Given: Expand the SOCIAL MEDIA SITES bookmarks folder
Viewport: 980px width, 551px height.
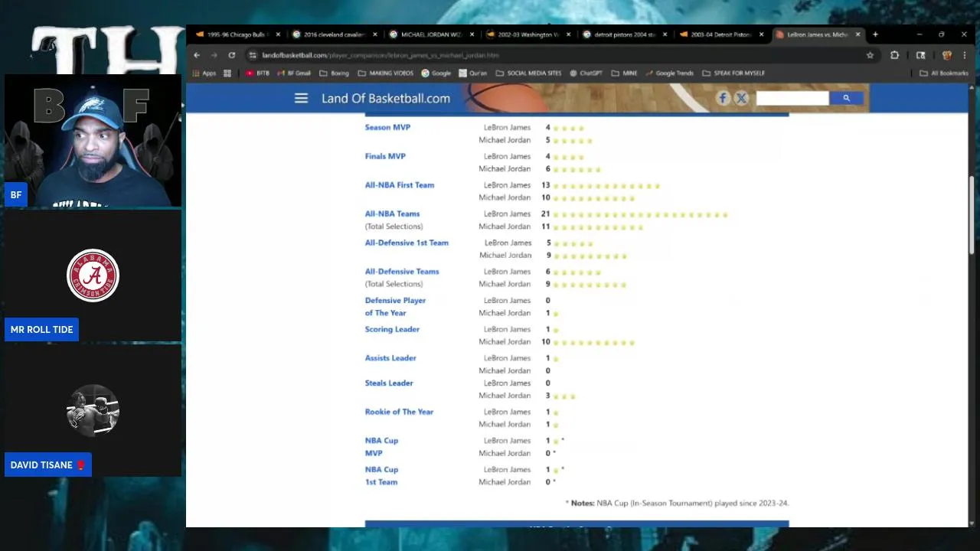Looking at the screenshot, I should [x=528, y=73].
